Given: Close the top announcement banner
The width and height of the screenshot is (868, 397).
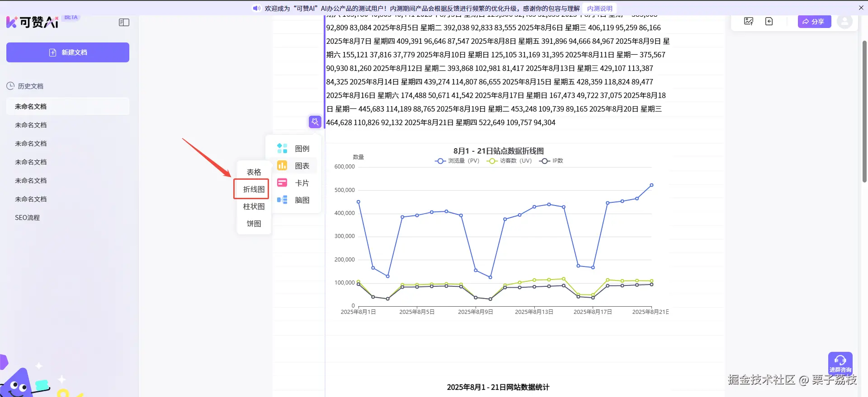Looking at the screenshot, I should pyautogui.click(x=861, y=8).
